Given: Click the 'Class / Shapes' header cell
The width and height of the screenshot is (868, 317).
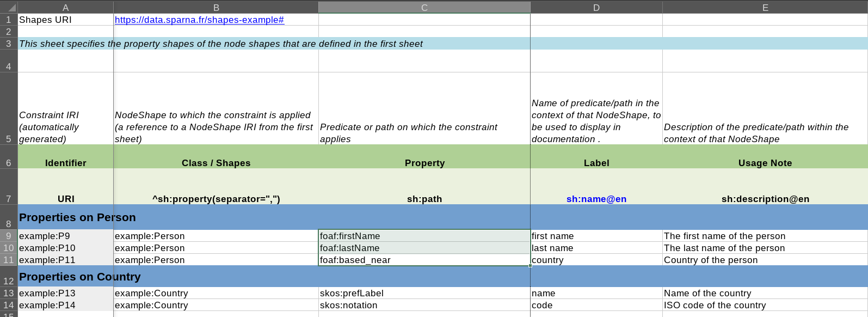Looking at the screenshot, I should coord(216,157).
